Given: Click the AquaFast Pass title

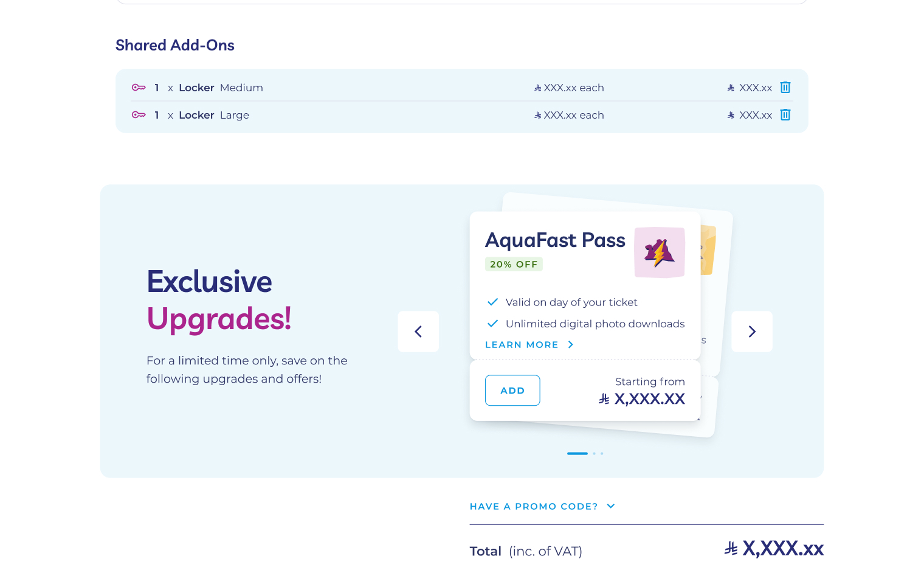Looking at the screenshot, I should tap(555, 240).
